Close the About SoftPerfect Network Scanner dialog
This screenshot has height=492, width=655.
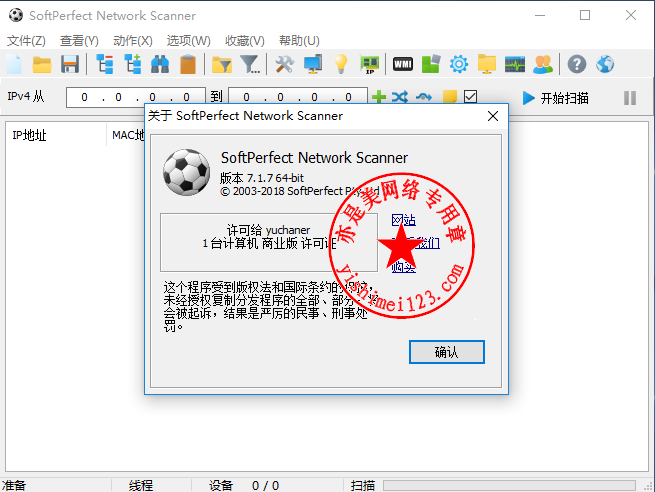coord(493,116)
